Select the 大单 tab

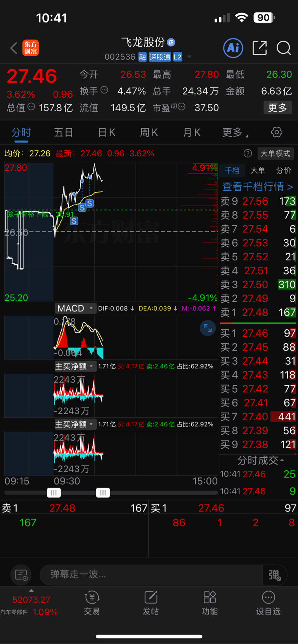258,170
